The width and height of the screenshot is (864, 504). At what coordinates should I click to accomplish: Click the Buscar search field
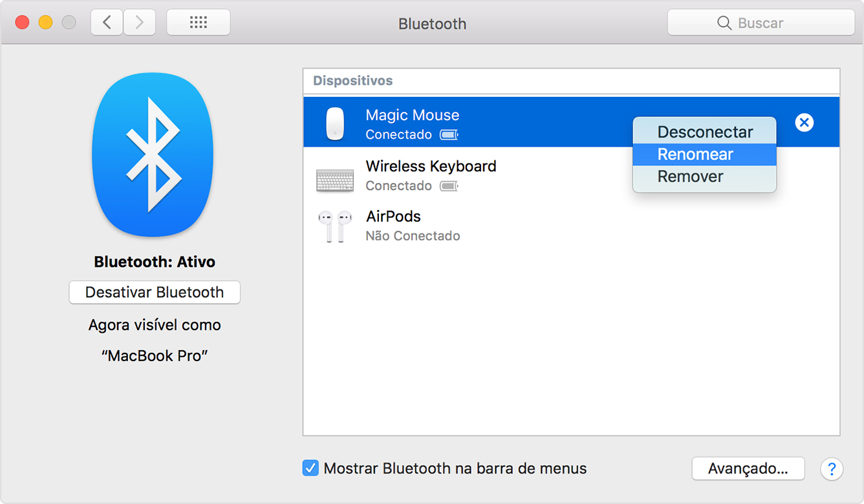761,23
